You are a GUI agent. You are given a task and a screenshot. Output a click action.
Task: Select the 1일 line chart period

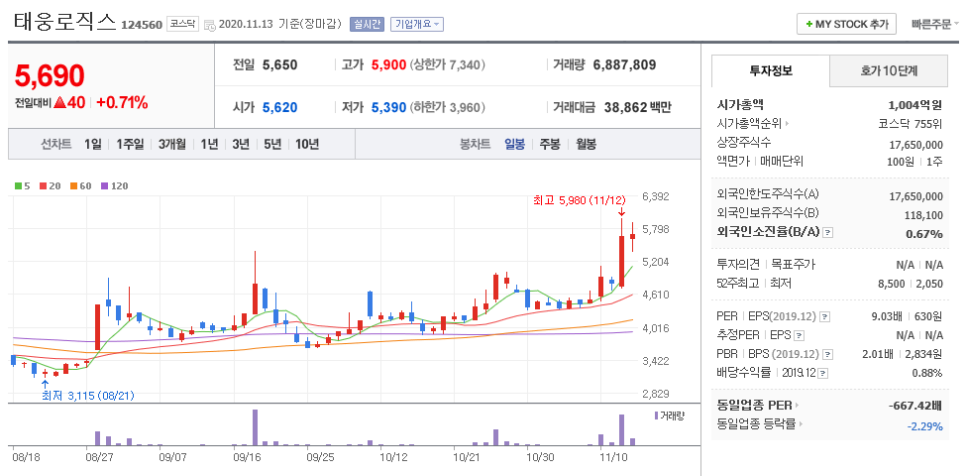[92, 145]
